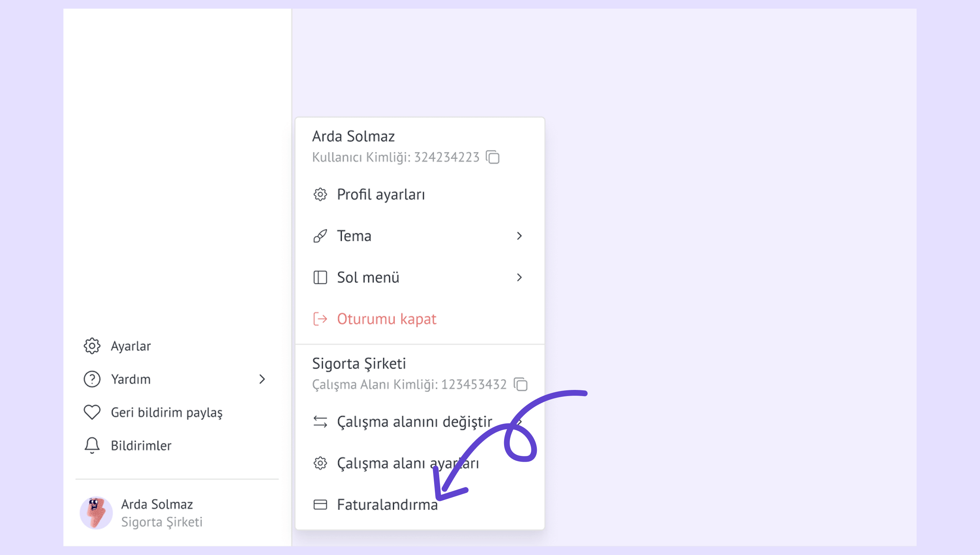Viewport: 980px width, 555px height.
Task: Copy the workspace ID (Çalışma Alanı Kimliği)
Action: [521, 384]
